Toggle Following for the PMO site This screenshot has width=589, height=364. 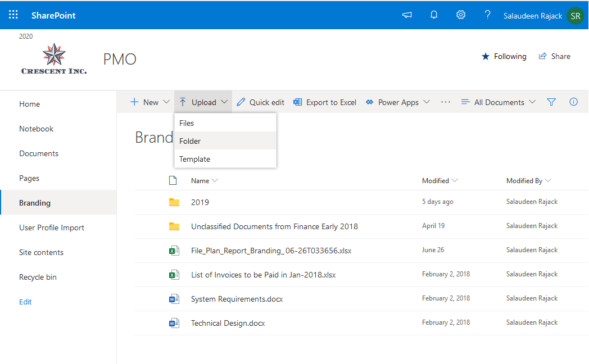[504, 56]
